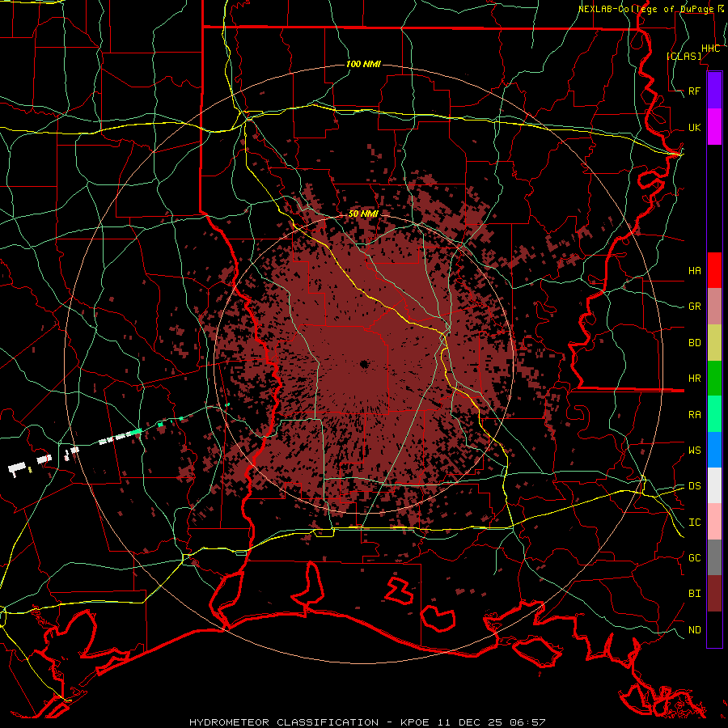Click the 'HR' legend label

[694, 378]
